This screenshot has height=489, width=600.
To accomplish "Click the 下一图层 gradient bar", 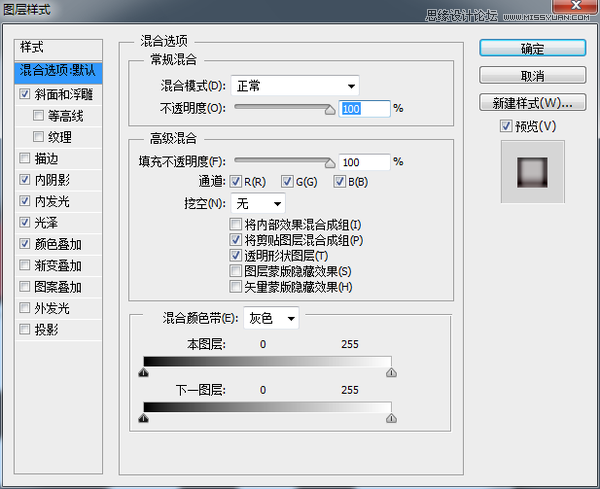I will click(267, 408).
